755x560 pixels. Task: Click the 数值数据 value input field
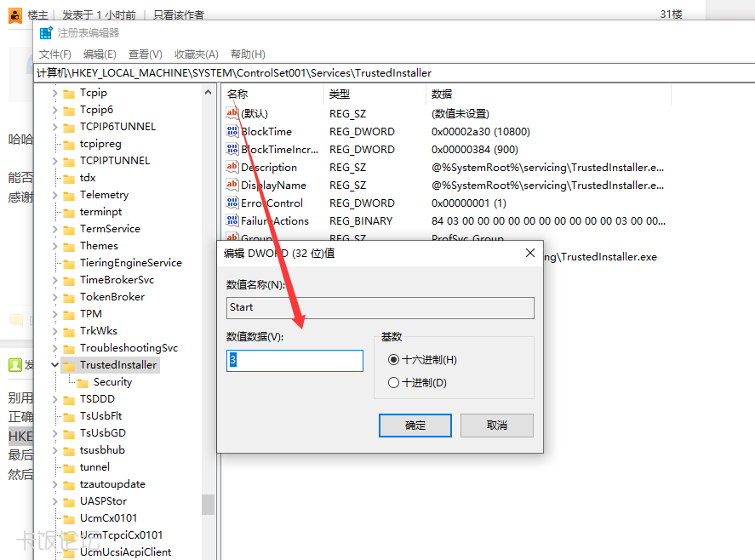pyautogui.click(x=295, y=361)
